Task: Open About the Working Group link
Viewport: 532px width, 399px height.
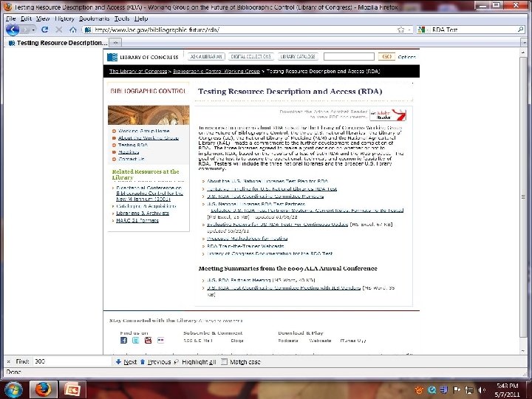Action: pos(149,138)
